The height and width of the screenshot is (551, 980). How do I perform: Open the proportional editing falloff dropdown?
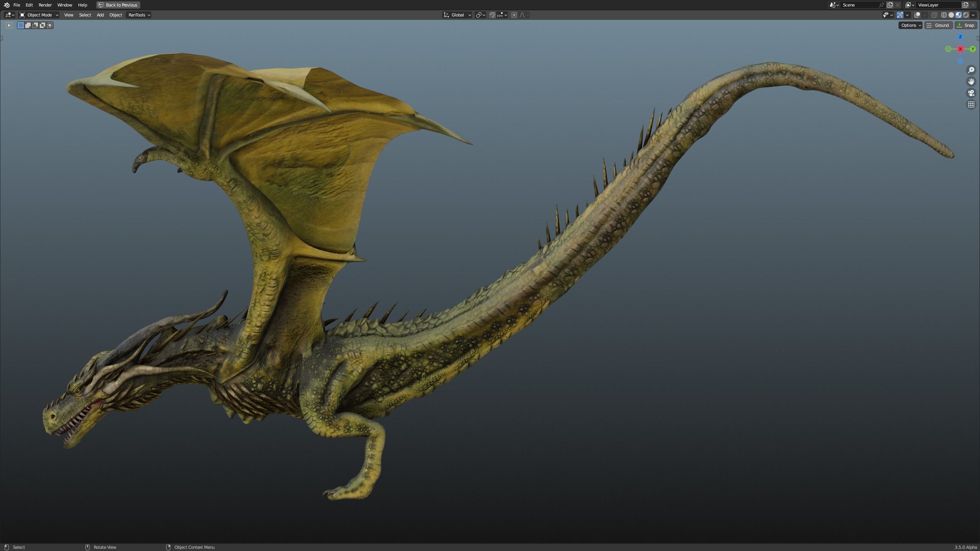(x=524, y=15)
